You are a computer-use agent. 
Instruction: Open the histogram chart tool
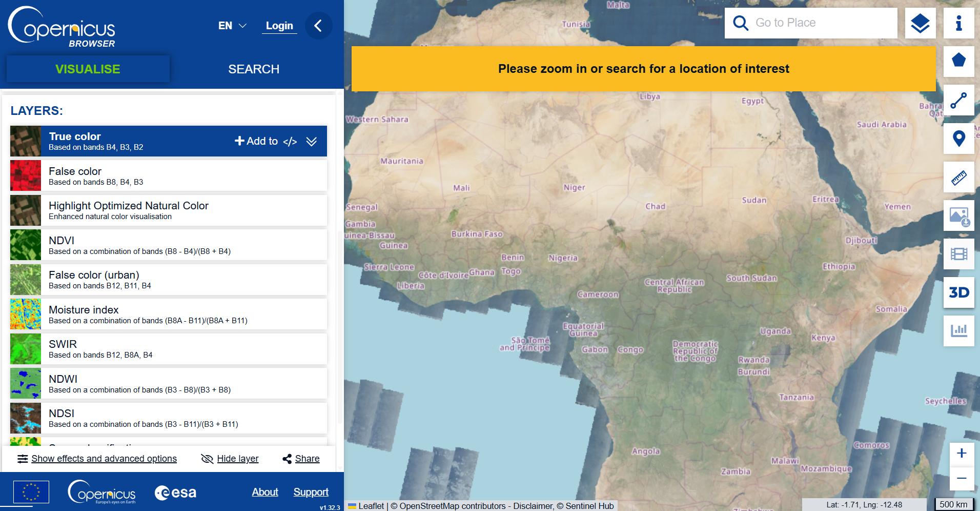[958, 331]
